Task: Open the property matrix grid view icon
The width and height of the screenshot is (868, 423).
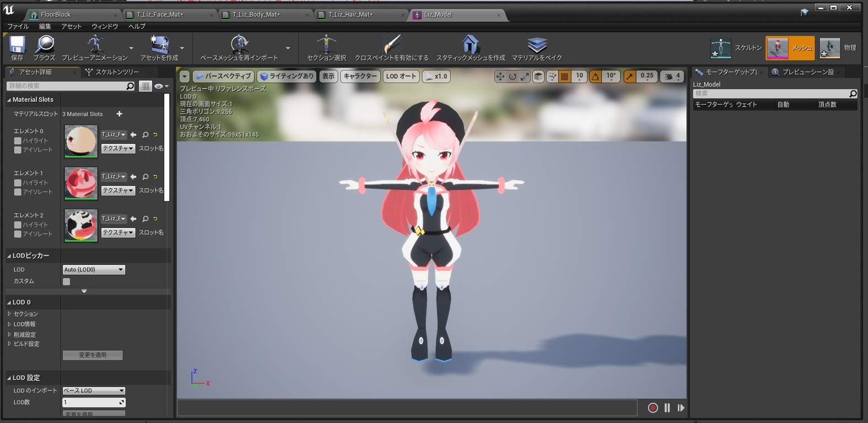Action: click(145, 86)
